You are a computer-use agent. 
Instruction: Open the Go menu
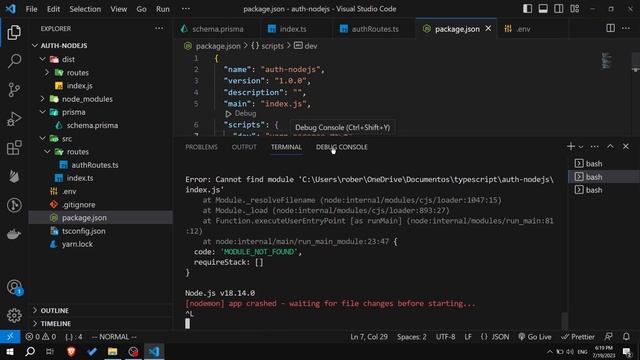(x=141, y=9)
